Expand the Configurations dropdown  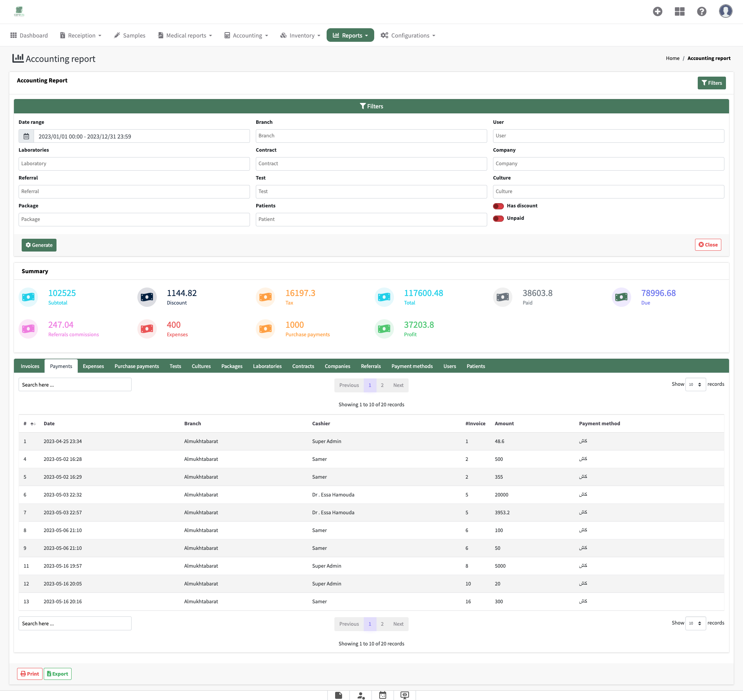click(408, 35)
